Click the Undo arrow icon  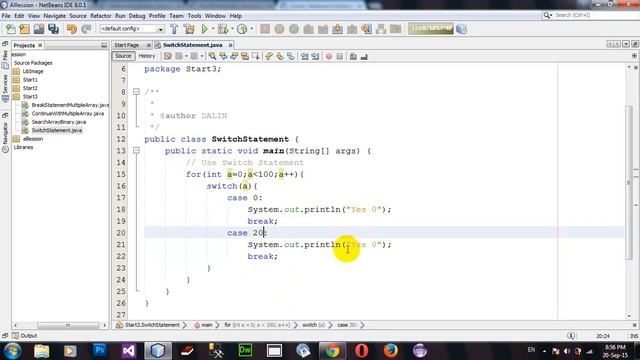pyautogui.click(x=72, y=29)
